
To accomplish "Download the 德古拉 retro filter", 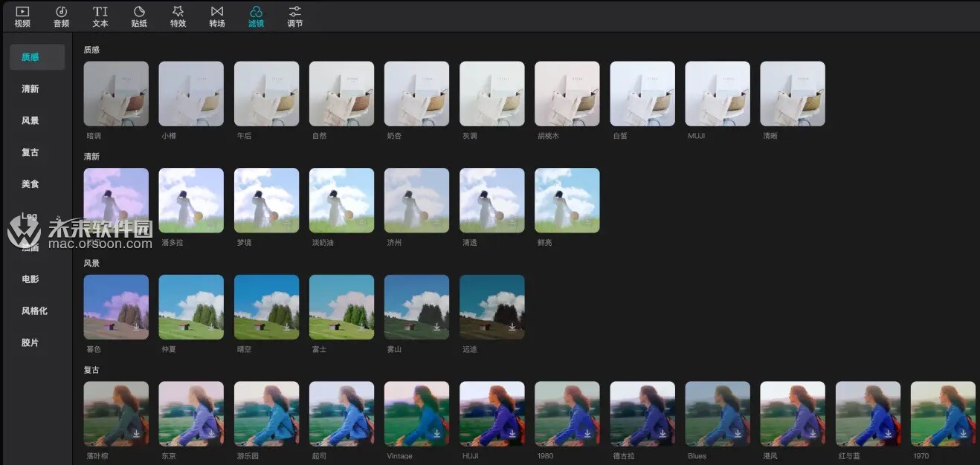I will click(x=663, y=434).
